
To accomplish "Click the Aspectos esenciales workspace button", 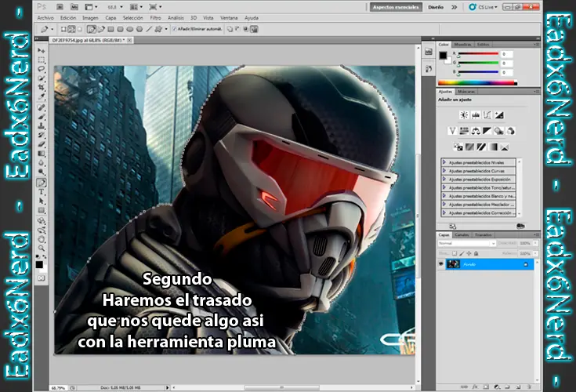I will 396,7.
